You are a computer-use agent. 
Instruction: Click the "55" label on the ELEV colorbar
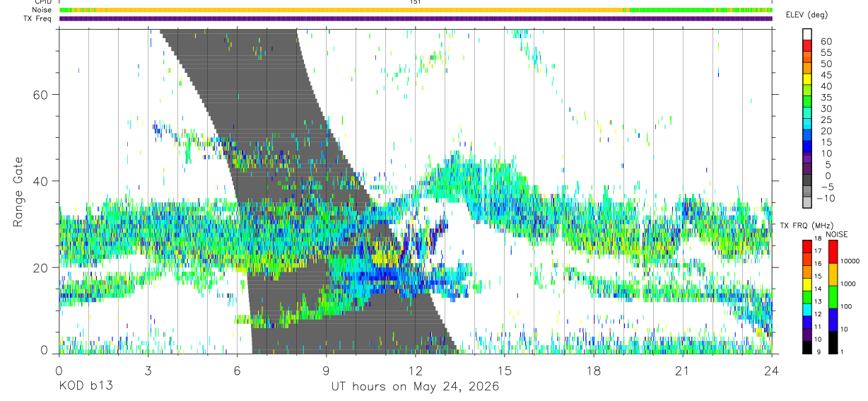(826, 53)
